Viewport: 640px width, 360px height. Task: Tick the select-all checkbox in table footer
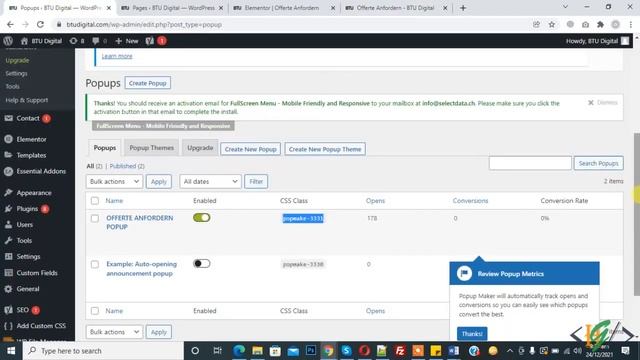pos(95,311)
